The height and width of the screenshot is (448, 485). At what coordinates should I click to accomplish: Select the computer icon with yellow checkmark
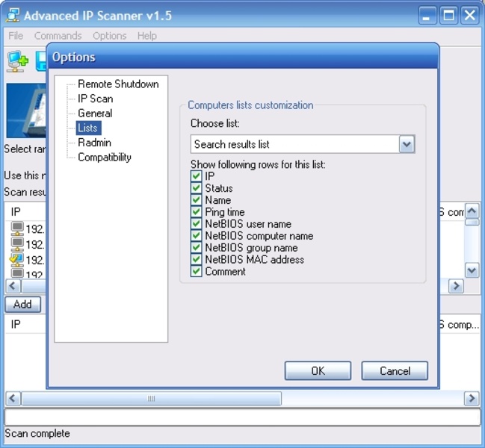coord(16,260)
